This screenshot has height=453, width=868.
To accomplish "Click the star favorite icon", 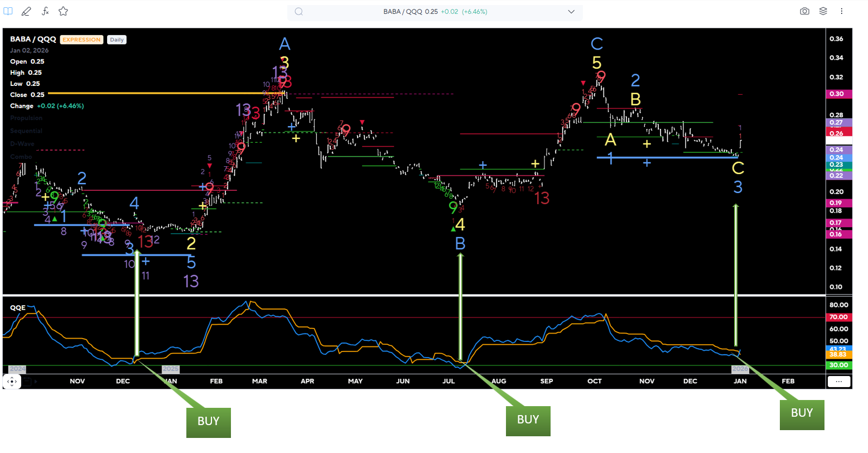I will (64, 11).
